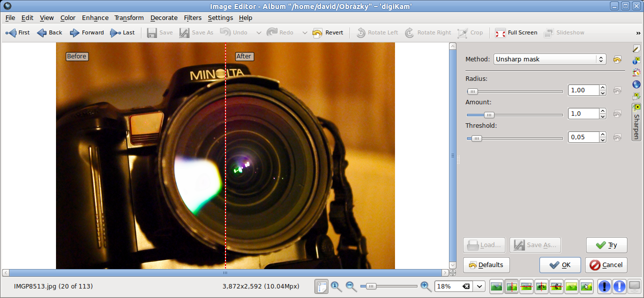The width and height of the screenshot is (644, 298).
Task: Click the Radius value field 1,00
Action: (x=583, y=90)
